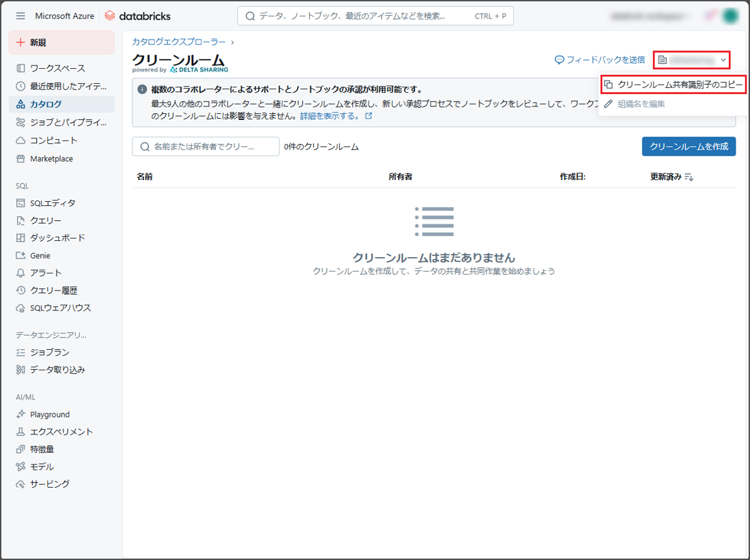Click the アラート bell icon
The width and height of the screenshot is (750, 560).
[20, 273]
